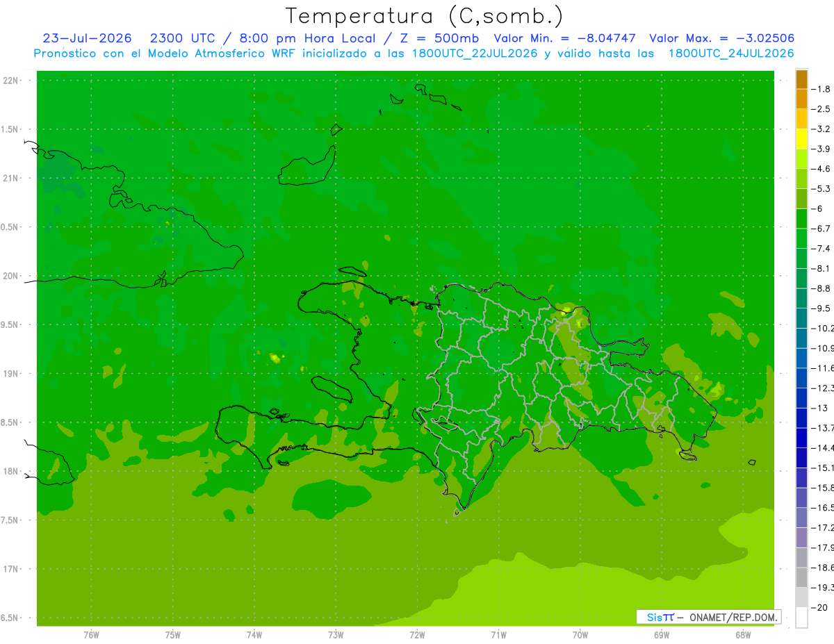The height and width of the screenshot is (644, 834).
Task: Click the "75W" longitude label
Action: (173, 635)
